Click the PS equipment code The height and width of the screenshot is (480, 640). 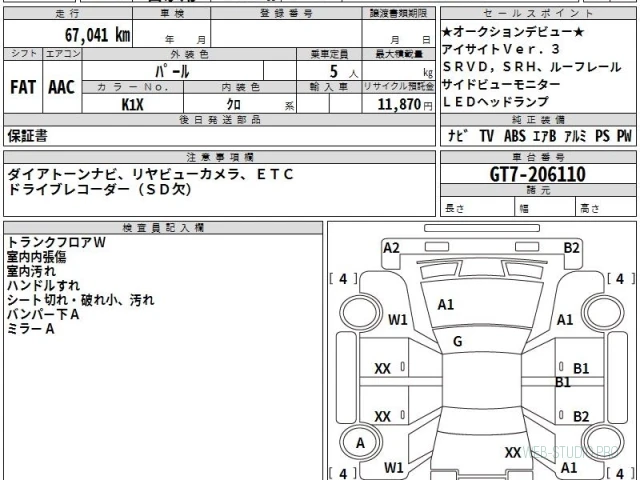coord(602,136)
